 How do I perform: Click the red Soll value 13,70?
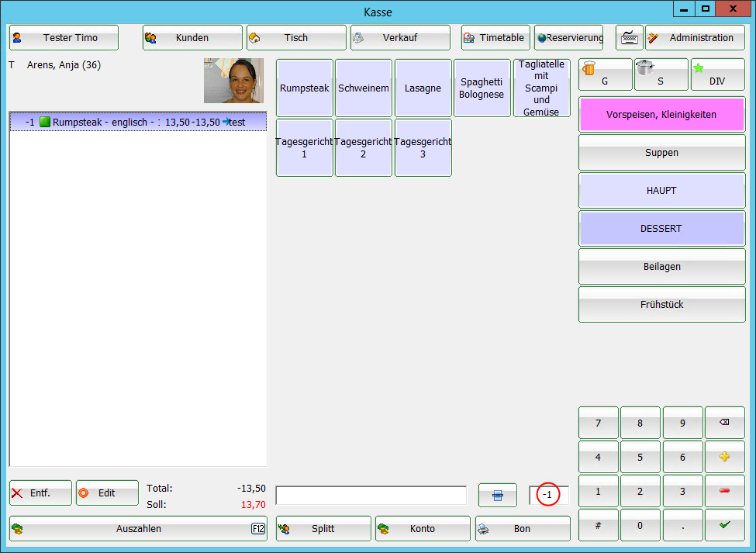click(253, 505)
